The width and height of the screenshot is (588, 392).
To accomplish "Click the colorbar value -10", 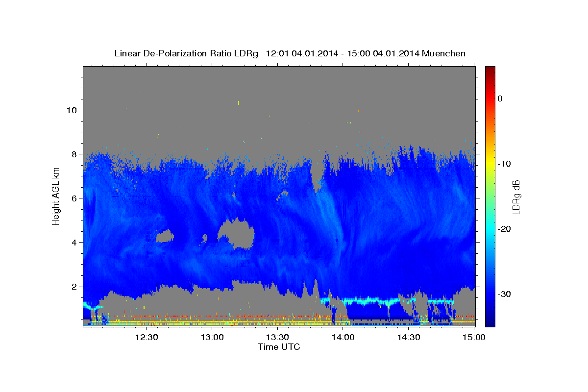I will point(504,164).
